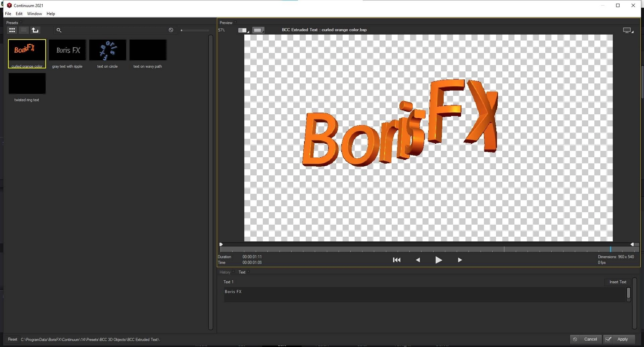Step back one frame
644x347 pixels.
point(418,260)
